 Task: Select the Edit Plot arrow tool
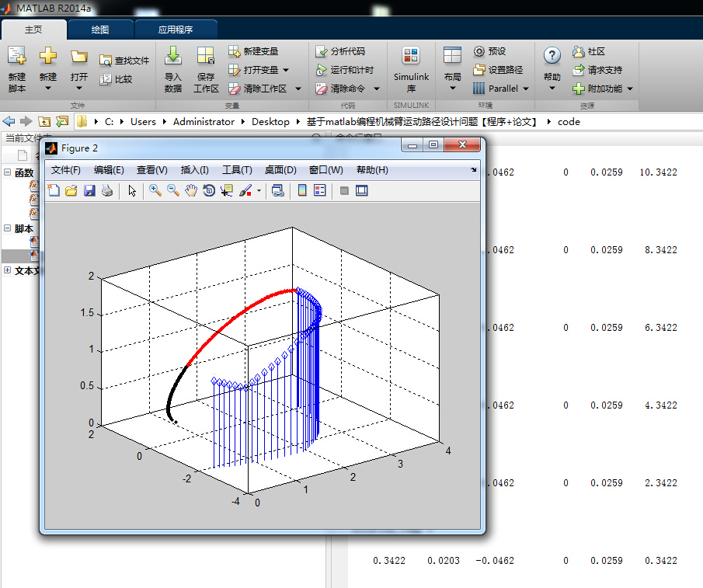click(132, 191)
